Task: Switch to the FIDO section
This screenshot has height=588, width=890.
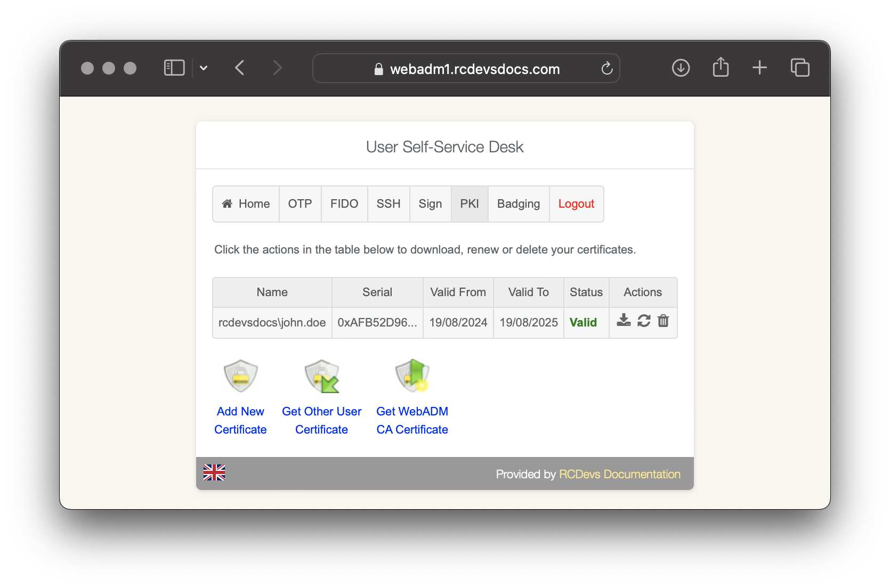Action: pos(344,203)
